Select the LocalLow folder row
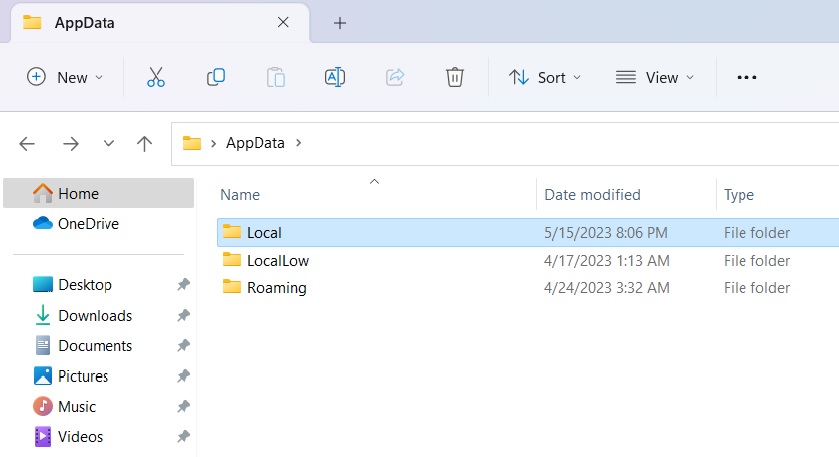The image size is (839, 457). (528, 260)
